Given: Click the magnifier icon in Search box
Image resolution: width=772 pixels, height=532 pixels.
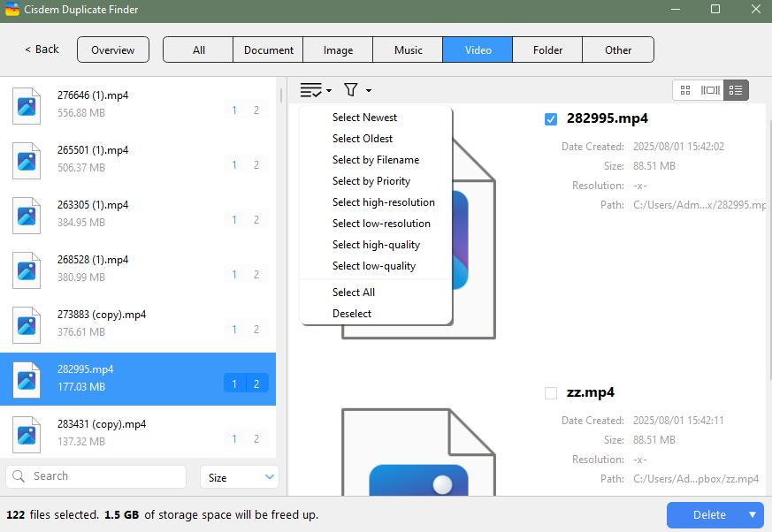Looking at the screenshot, I should tap(18, 476).
